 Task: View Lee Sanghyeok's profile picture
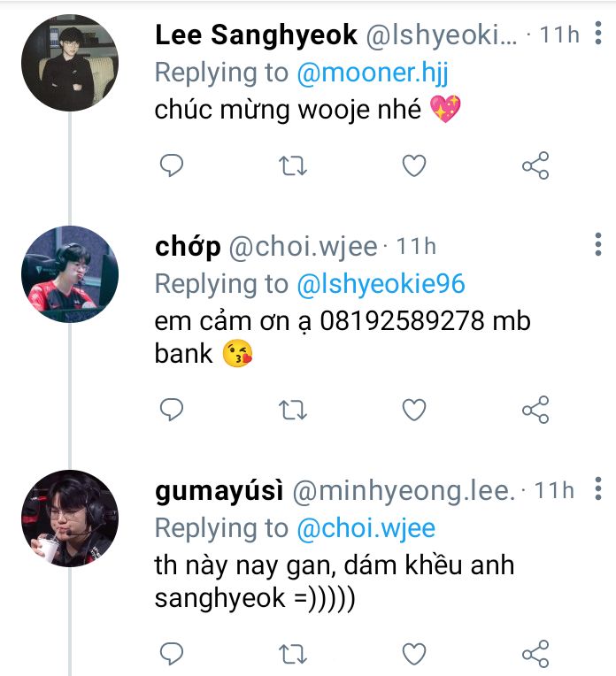[x=70, y=63]
